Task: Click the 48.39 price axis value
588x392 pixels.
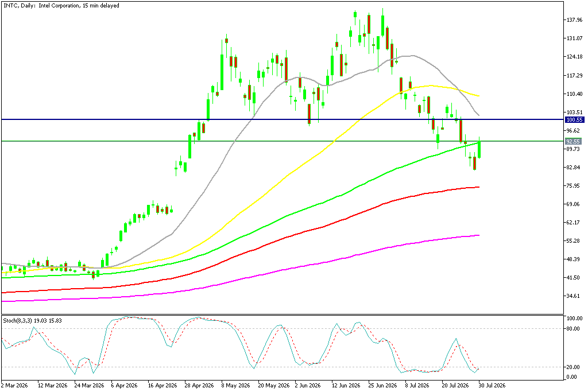Action: coord(574,259)
